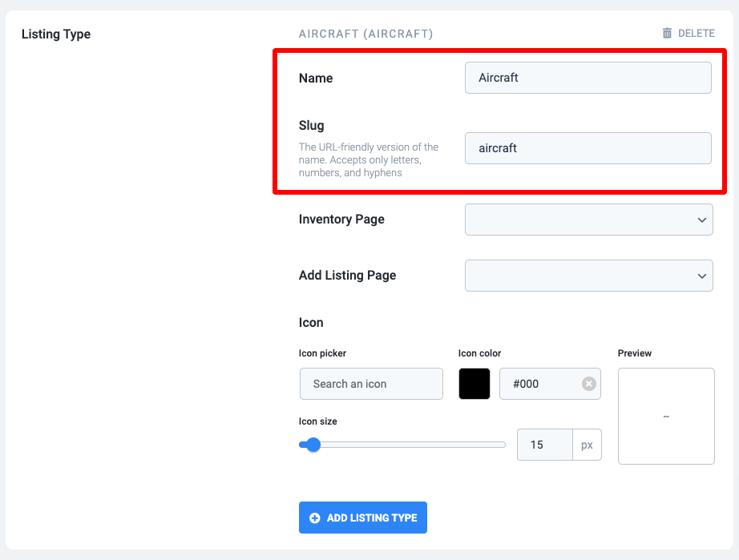Click the Search an icon field
Viewport: 739px width, 560px height.
point(371,384)
